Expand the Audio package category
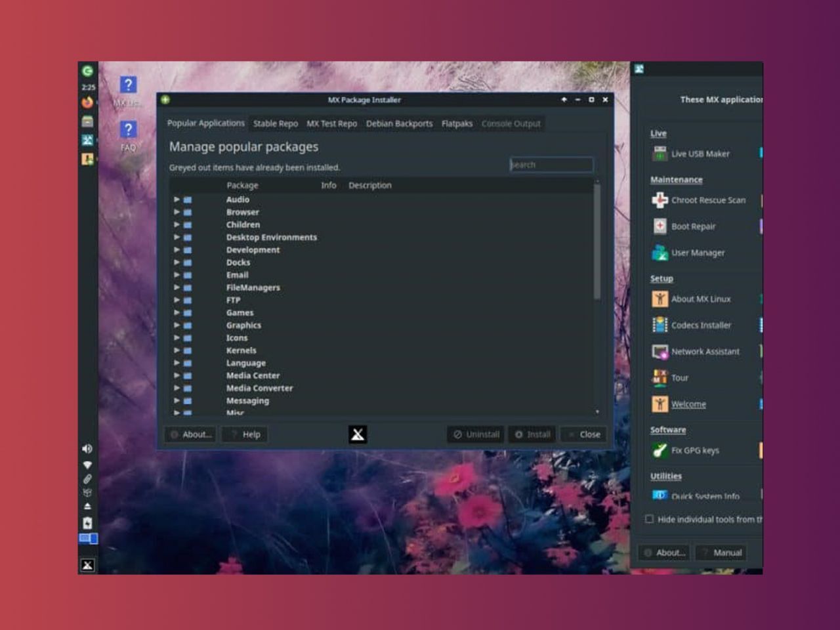Image resolution: width=840 pixels, height=630 pixels. (x=177, y=199)
